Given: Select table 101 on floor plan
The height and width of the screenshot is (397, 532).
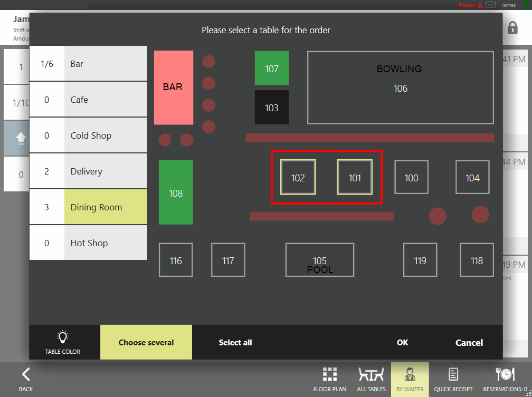Looking at the screenshot, I should [355, 178].
